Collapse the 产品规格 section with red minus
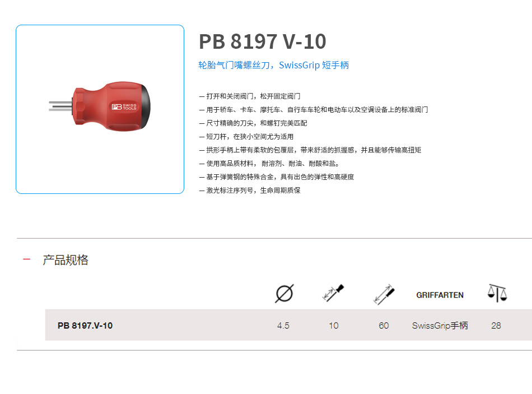Viewport: 532px width, 394px height. pos(26,259)
